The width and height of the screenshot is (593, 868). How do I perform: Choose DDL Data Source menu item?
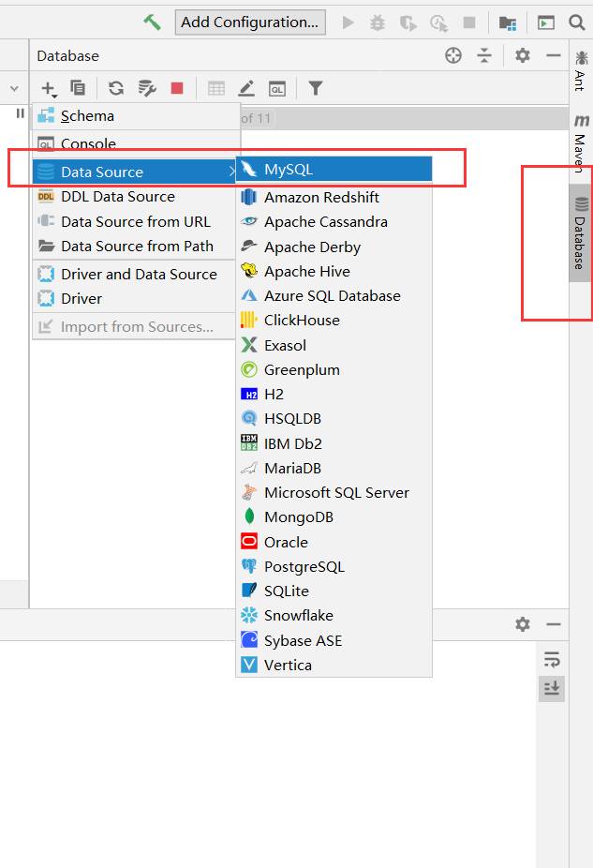(135, 197)
